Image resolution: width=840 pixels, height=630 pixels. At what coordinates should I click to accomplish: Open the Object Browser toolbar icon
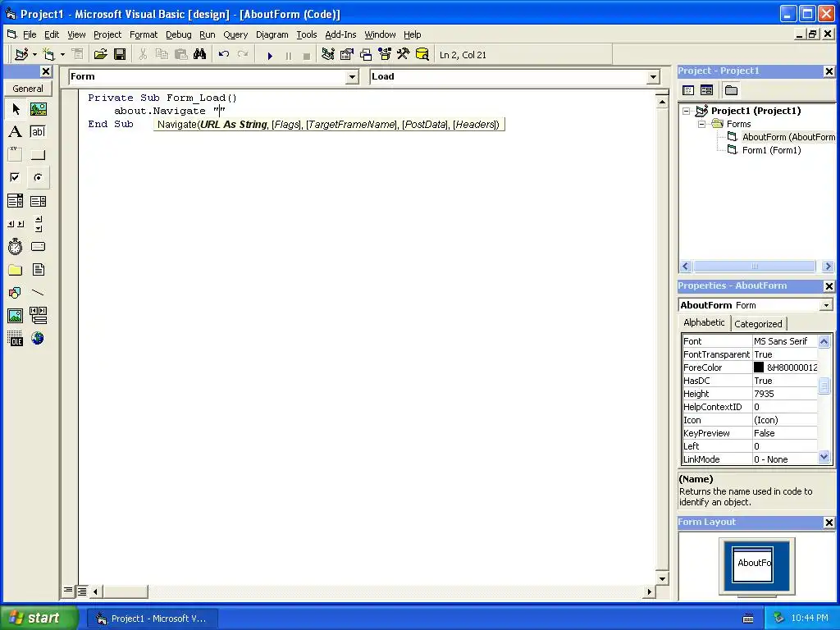click(x=385, y=55)
